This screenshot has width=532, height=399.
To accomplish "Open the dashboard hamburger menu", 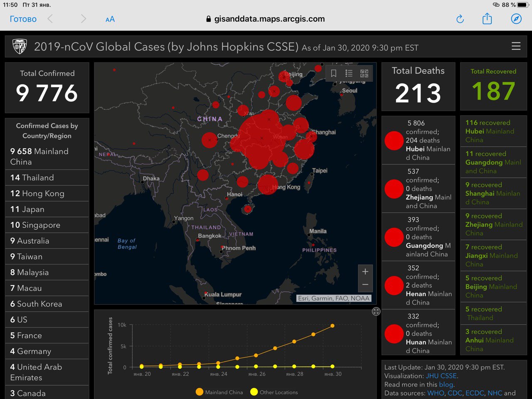I will (x=516, y=46).
